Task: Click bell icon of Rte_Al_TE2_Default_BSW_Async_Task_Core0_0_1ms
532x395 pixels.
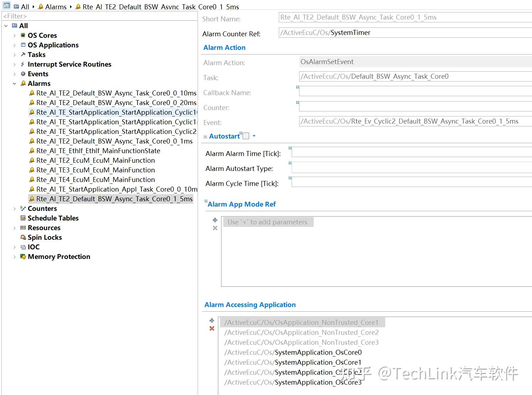Action: 32,141
